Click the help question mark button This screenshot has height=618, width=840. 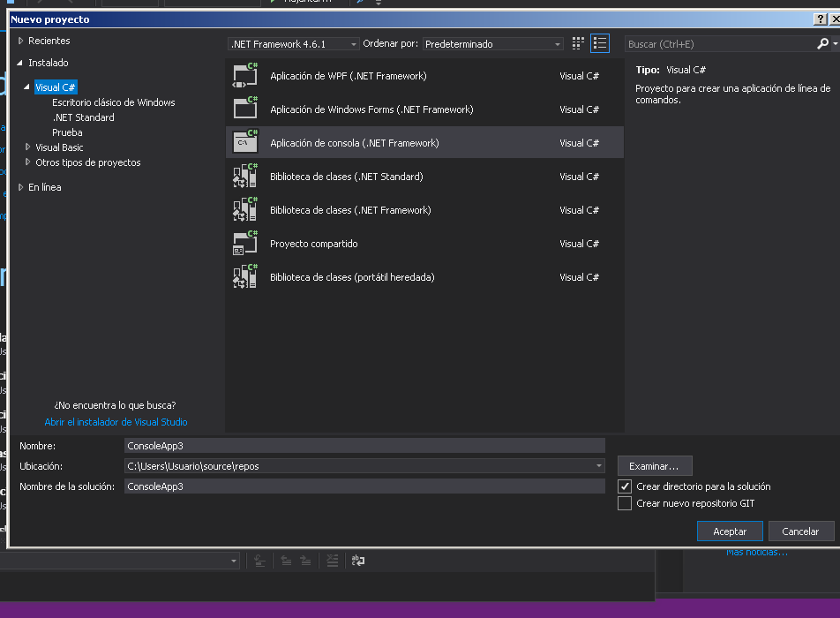[821, 19]
